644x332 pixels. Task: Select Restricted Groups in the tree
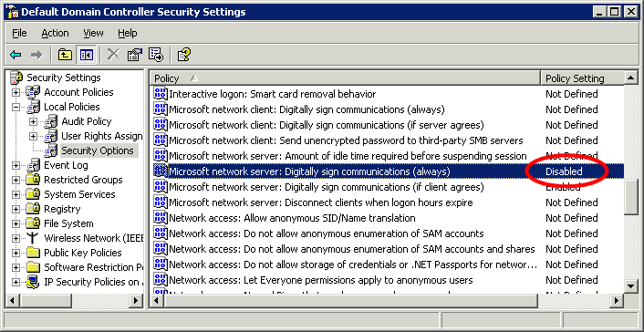click(83, 180)
